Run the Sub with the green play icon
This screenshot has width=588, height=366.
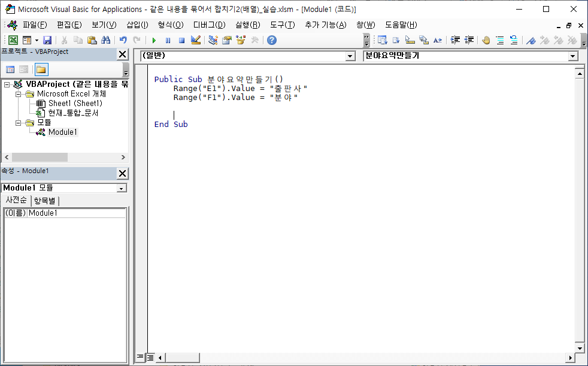[x=154, y=40]
